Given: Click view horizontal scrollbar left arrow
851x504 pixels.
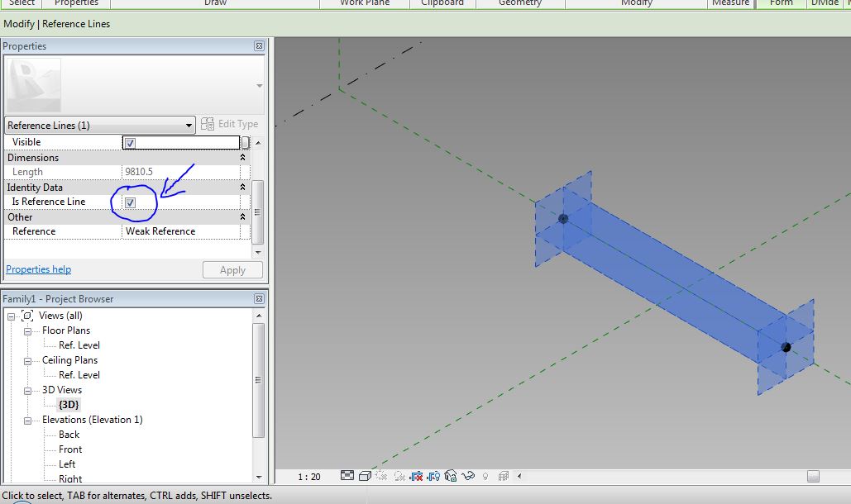Looking at the screenshot, I should coord(519,477).
